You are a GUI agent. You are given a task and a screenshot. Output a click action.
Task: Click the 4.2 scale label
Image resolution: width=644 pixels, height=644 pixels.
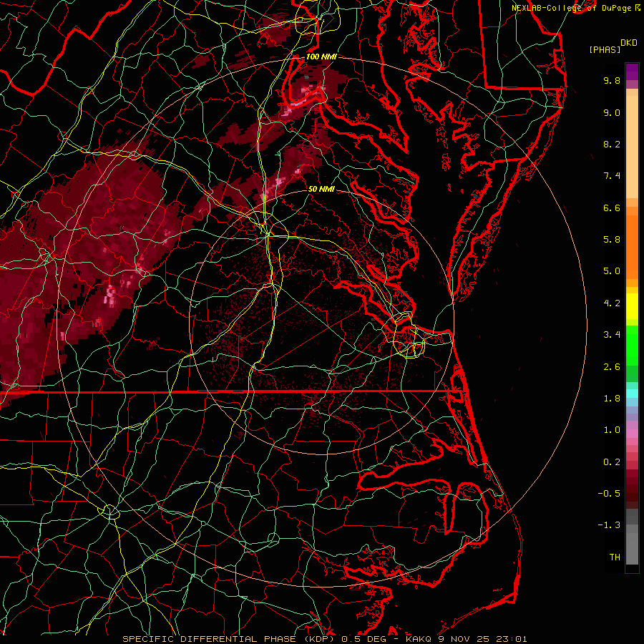tap(612, 303)
